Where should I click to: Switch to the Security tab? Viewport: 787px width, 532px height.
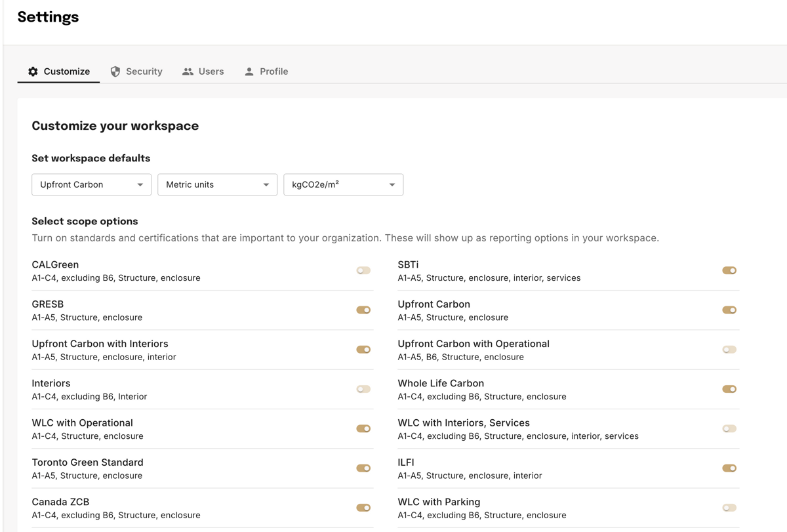pos(136,72)
